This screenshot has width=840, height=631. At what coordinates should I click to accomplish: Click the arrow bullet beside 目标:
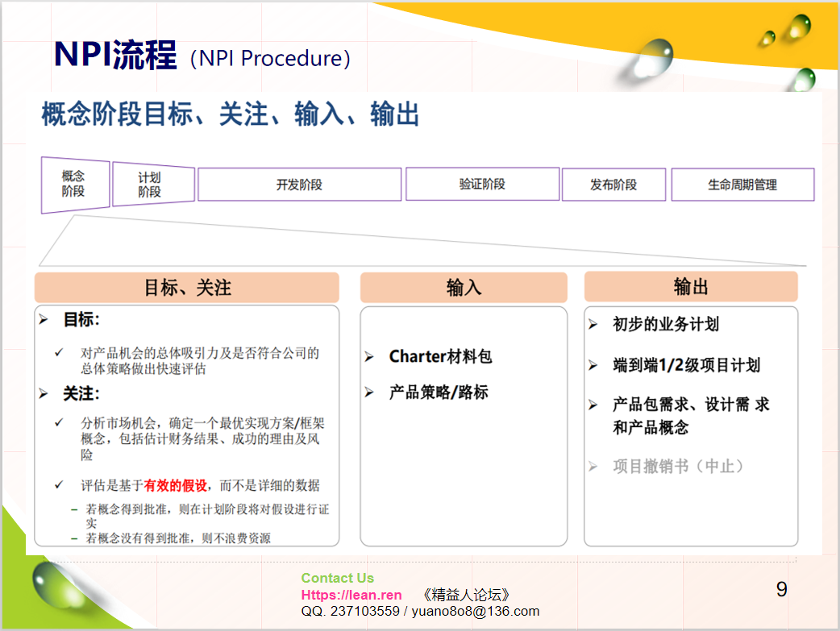[44, 320]
